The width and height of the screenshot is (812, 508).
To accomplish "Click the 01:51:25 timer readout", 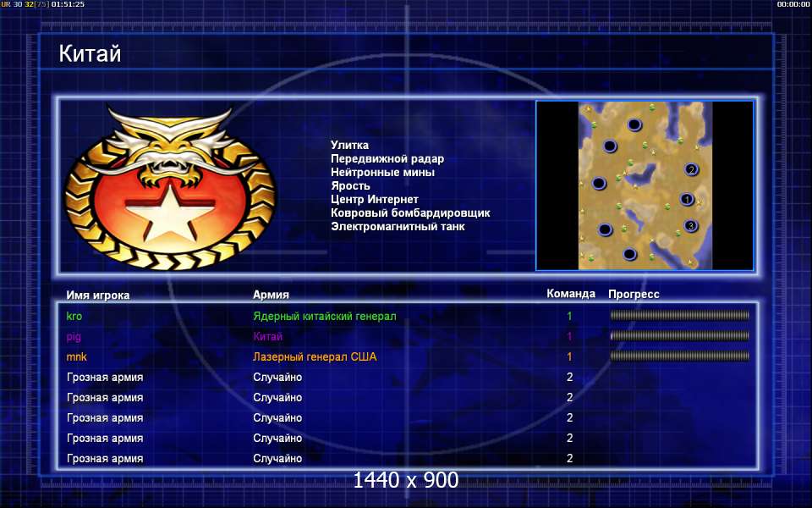I will 68,4.
